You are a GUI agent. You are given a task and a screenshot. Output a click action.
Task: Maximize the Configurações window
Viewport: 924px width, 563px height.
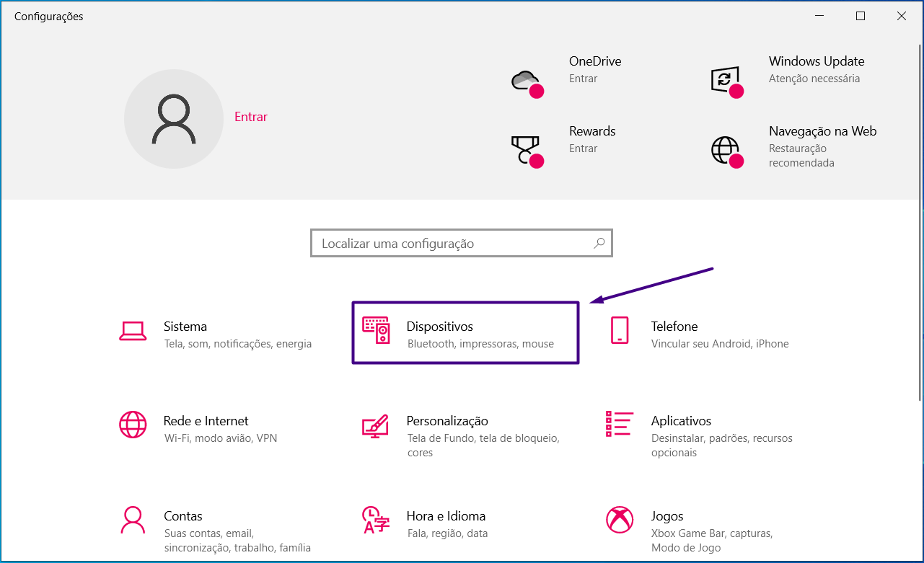(861, 16)
